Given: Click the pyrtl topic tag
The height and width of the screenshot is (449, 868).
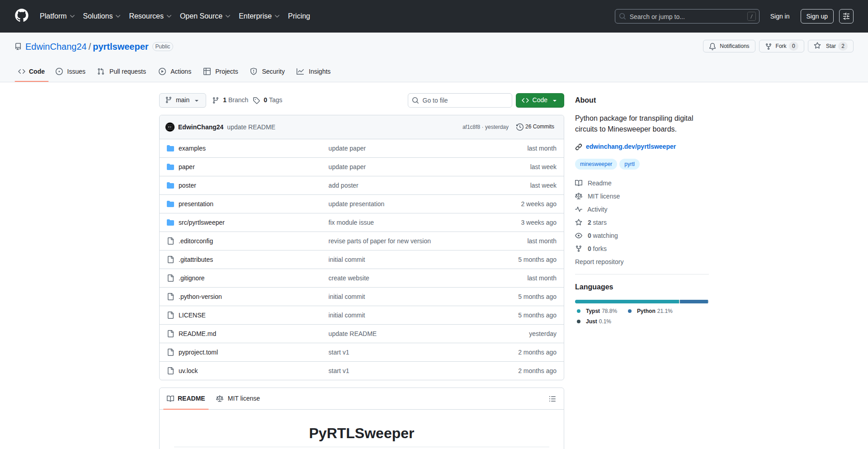Looking at the screenshot, I should coord(629,164).
